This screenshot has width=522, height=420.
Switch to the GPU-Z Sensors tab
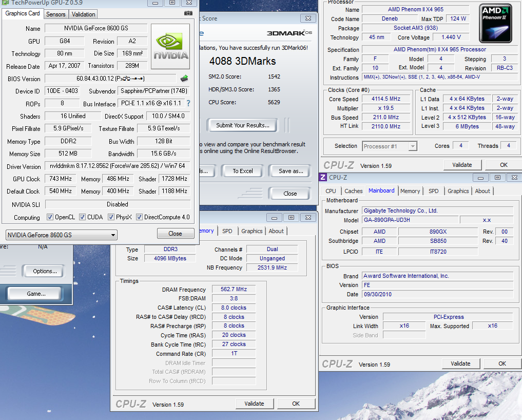point(55,14)
